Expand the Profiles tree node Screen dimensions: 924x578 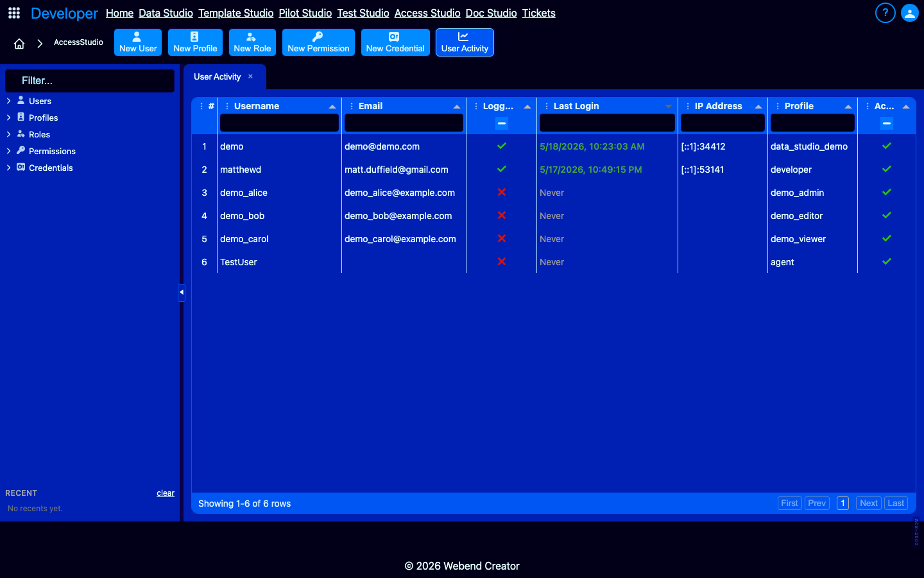click(8, 118)
